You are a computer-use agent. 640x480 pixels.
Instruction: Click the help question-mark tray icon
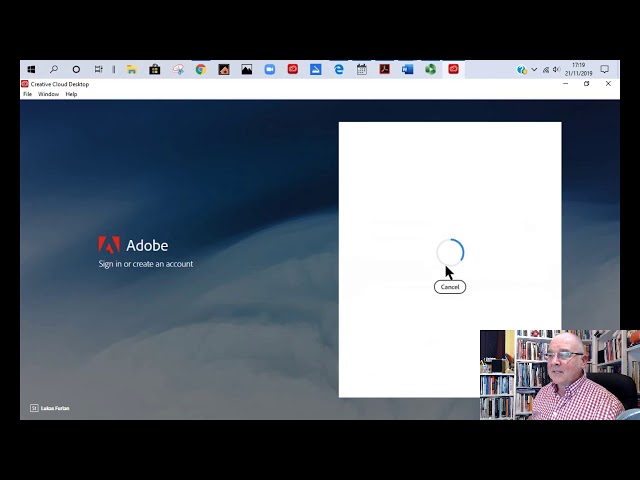pyautogui.click(x=522, y=70)
